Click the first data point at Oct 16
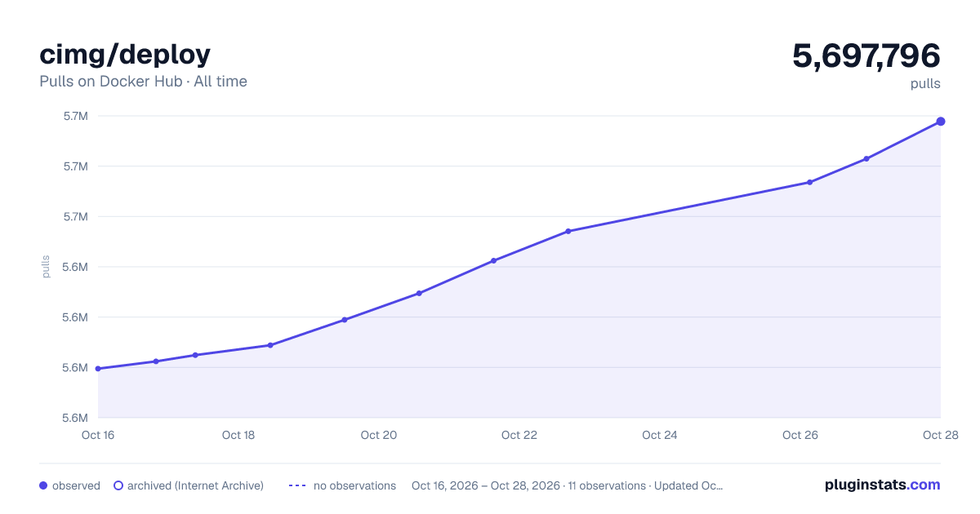Viewport: 980px width, 514px height. coord(98,369)
